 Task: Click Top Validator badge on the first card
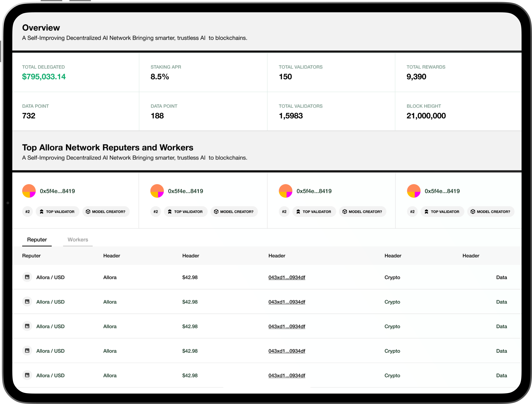58,212
